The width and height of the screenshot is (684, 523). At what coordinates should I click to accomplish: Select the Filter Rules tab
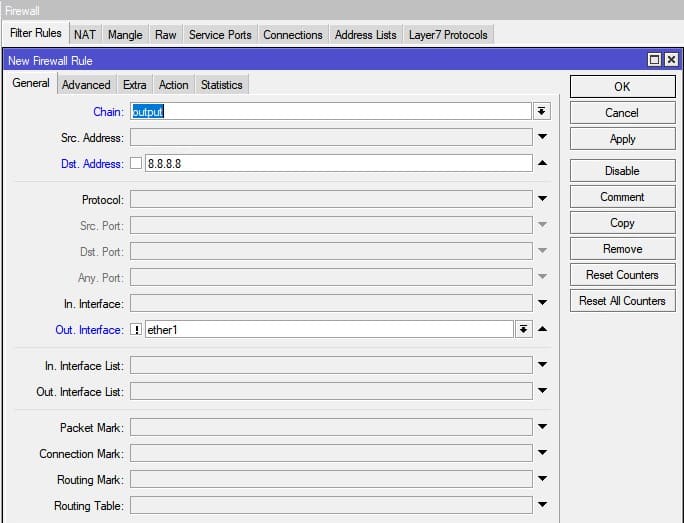36,33
